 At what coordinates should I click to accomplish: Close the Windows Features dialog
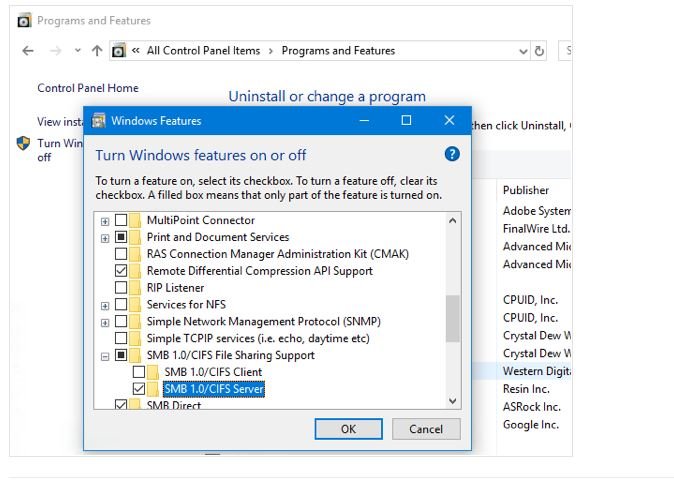click(x=449, y=120)
